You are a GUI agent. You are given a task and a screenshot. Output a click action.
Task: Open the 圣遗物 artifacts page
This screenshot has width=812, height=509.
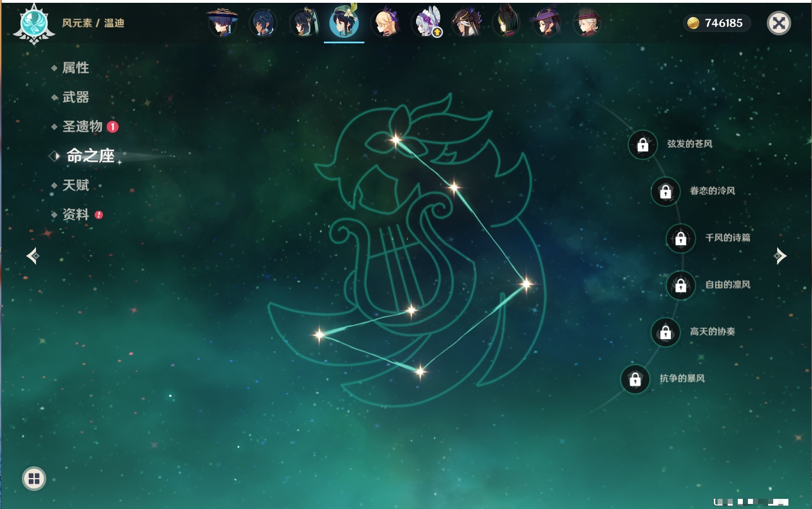82,127
